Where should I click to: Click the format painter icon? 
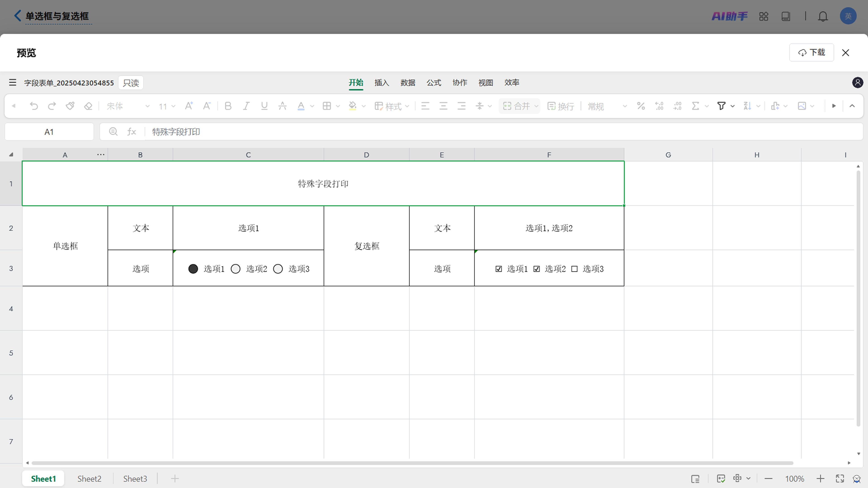point(70,106)
